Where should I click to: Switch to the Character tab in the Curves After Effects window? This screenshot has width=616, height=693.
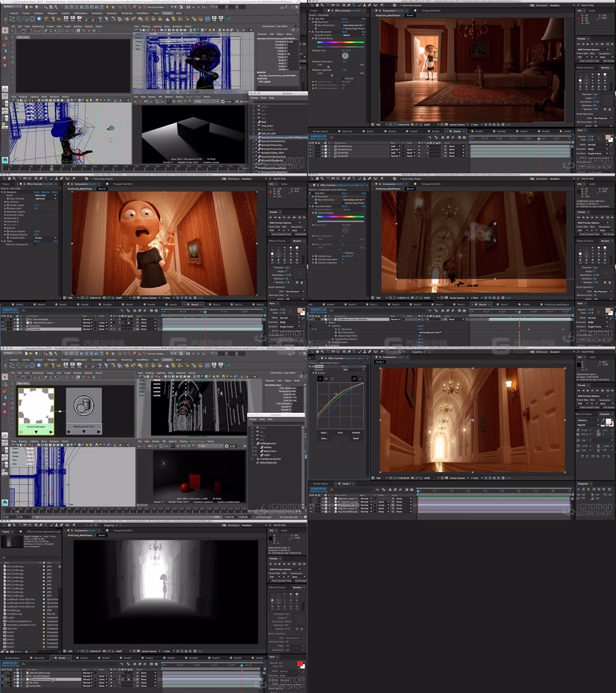(x=604, y=414)
